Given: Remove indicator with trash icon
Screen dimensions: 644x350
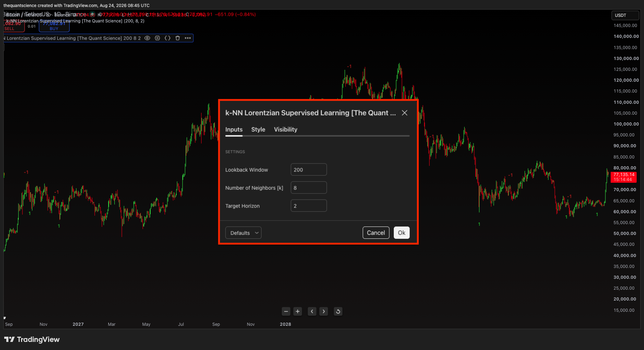Looking at the screenshot, I should (x=178, y=38).
